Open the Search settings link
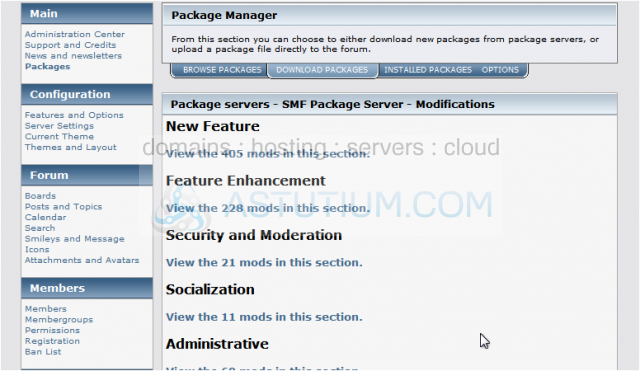 [40, 228]
